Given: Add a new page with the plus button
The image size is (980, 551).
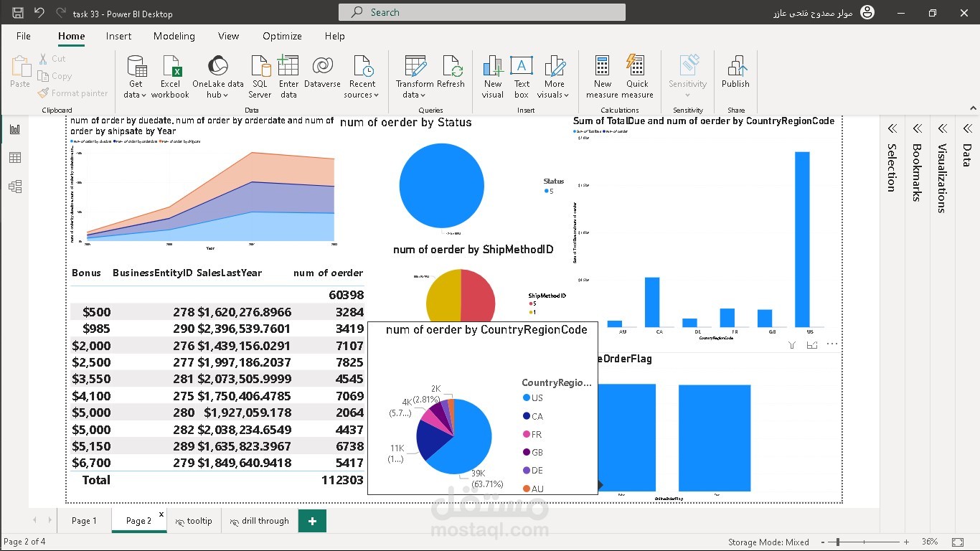Looking at the screenshot, I should [311, 520].
